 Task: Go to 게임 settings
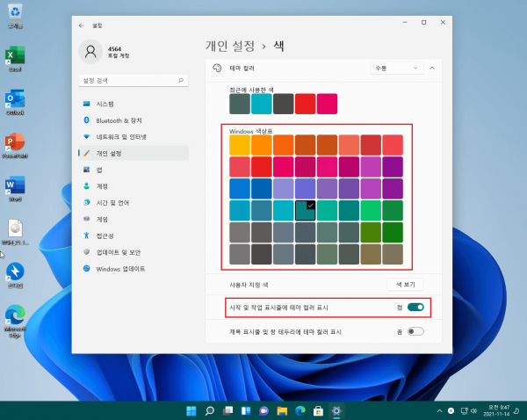click(x=134, y=220)
